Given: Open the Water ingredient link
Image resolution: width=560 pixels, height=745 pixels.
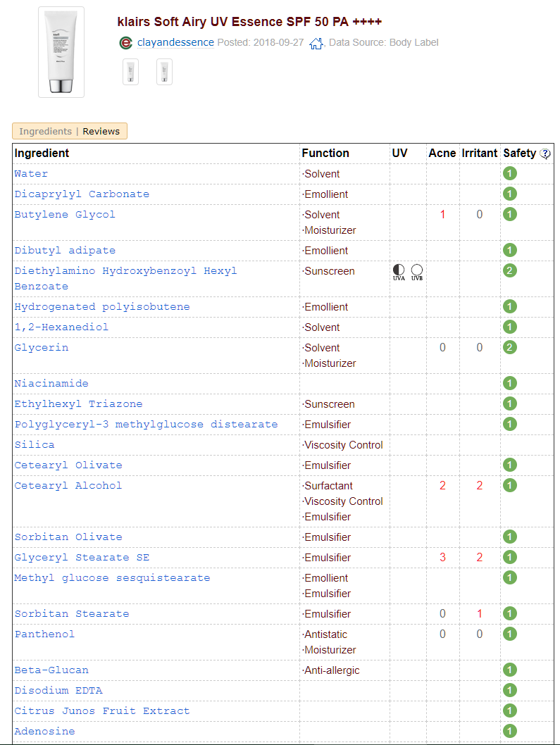Looking at the screenshot, I should 31,174.
